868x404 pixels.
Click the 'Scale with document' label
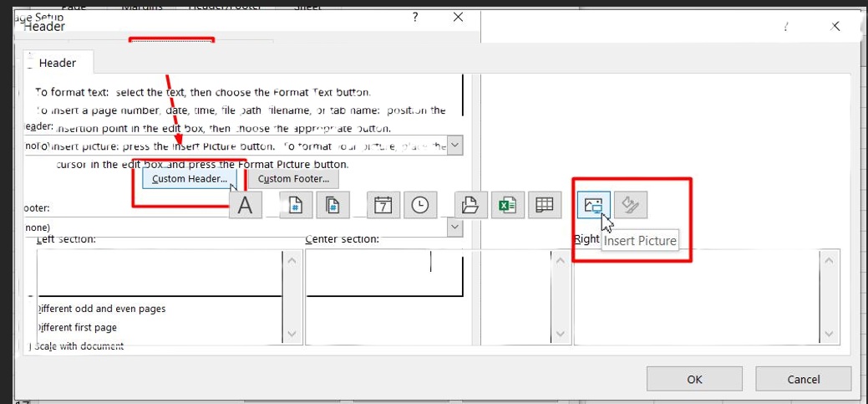tap(79, 346)
